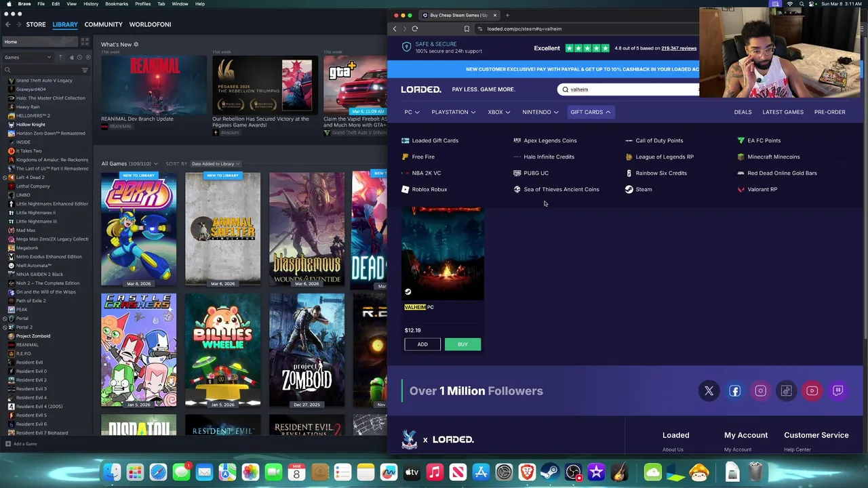Buy Valheim PC now
The width and height of the screenshot is (868, 488).
click(x=462, y=344)
